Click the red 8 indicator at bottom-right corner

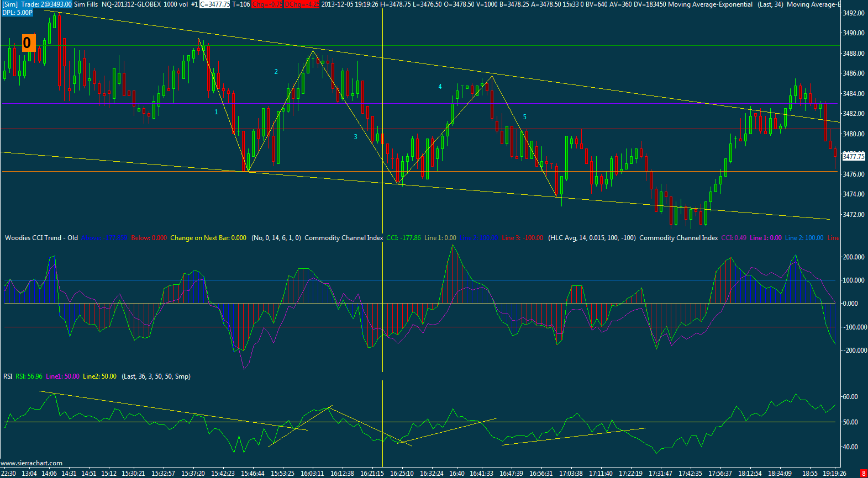[x=864, y=474]
